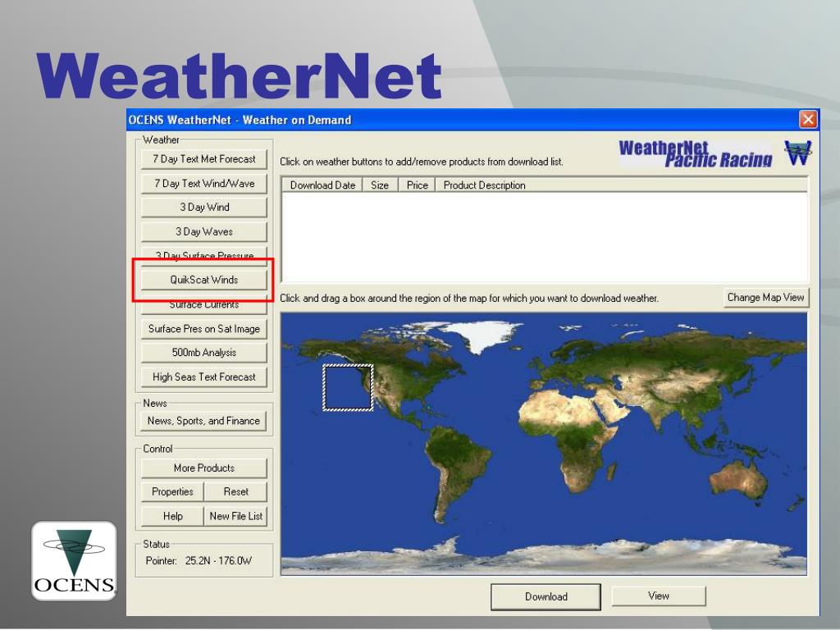This screenshot has height=630, width=840.
Task: Click the New File List button
Action: [235, 516]
